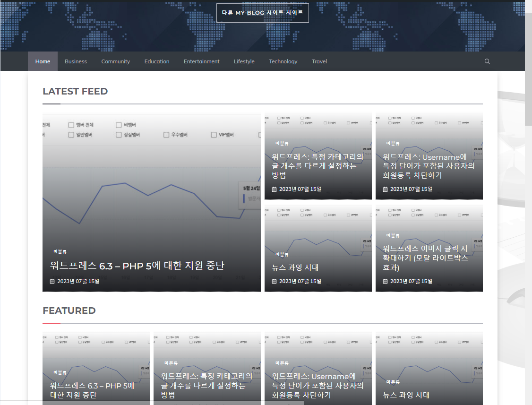This screenshot has width=532, height=405.
Task: Open the 워드프레스 6.3 지원 중단 article
Action: click(x=137, y=266)
